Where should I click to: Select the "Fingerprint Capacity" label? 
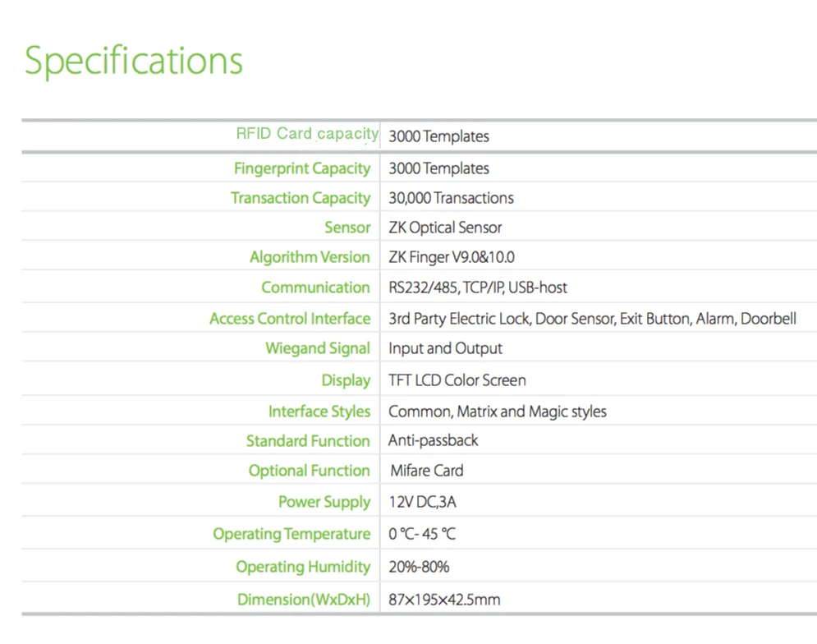301,169
